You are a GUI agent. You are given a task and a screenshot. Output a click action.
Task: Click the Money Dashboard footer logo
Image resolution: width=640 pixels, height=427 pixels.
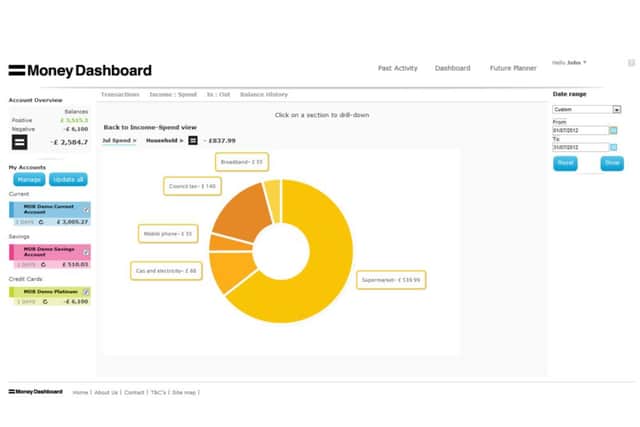(36, 392)
